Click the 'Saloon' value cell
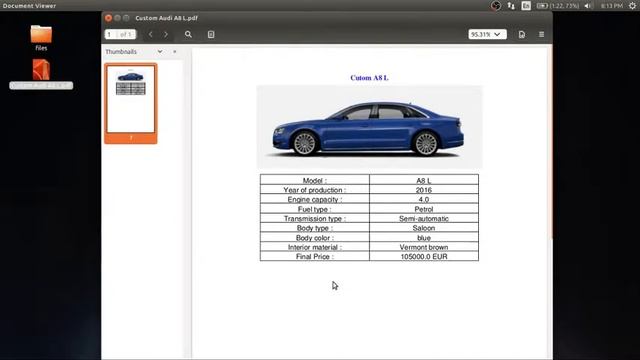Screen dimensions: 640x360 pos(424,228)
